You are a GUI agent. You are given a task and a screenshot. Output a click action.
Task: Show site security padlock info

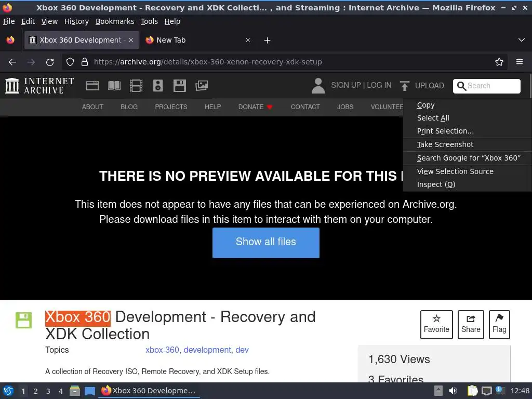click(85, 62)
